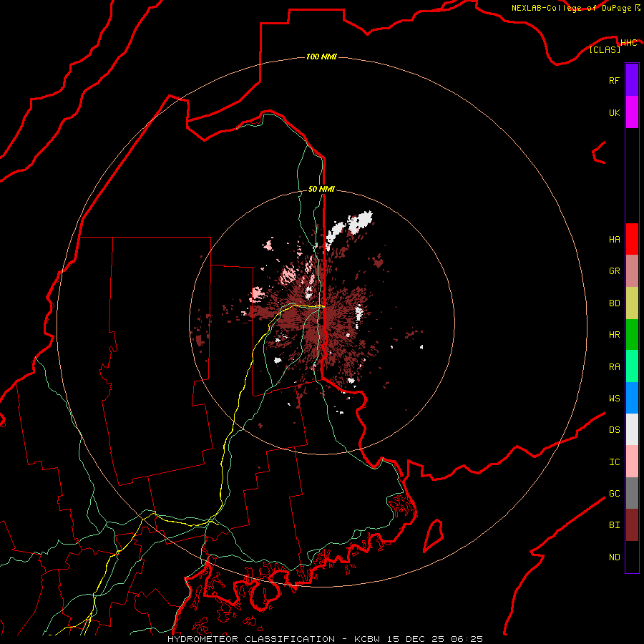The image size is (644, 644).
Task: Select the BD yellow legend block
Action: click(x=632, y=303)
